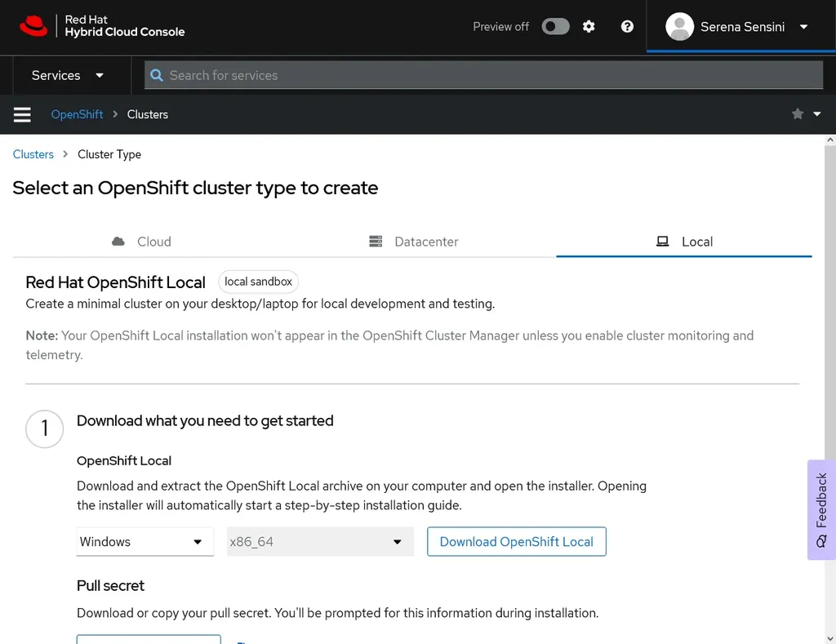Viewport: 836px width, 644px height.
Task: Click the OpenShift Local subheading
Action: click(124, 460)
